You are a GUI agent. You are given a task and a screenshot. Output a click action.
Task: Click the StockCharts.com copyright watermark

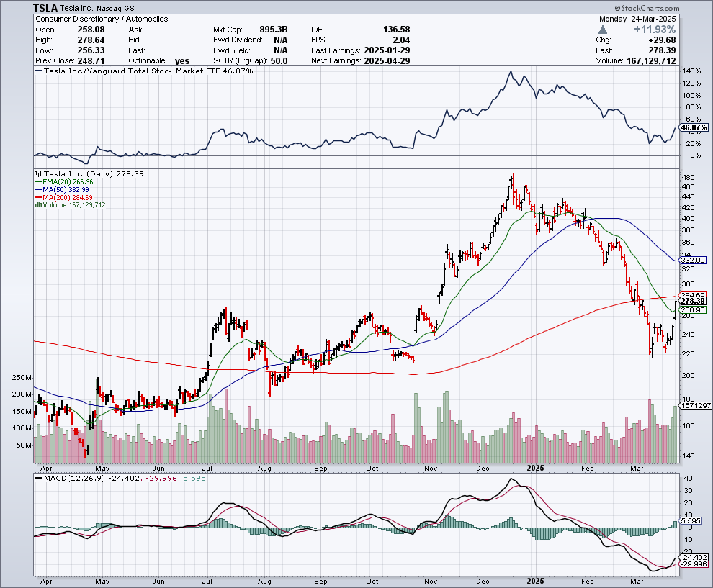point(675,7)
